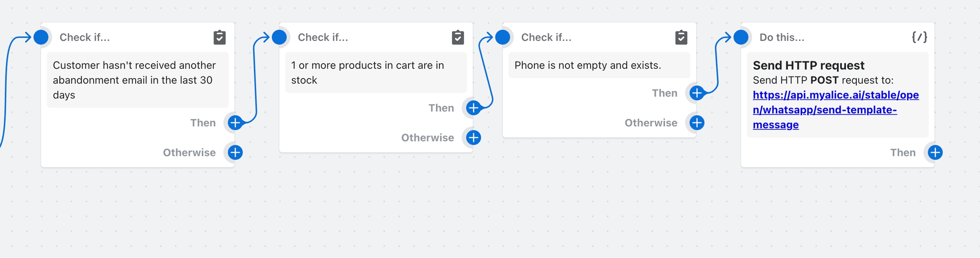Click the Then plus on products in stock check
Screen dimensions: 980x258
[x=473, y=108]
